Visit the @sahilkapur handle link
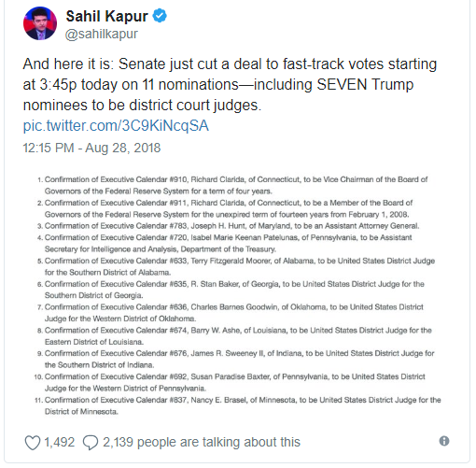Viewport: 476px width, 468px height. point(102,34)
